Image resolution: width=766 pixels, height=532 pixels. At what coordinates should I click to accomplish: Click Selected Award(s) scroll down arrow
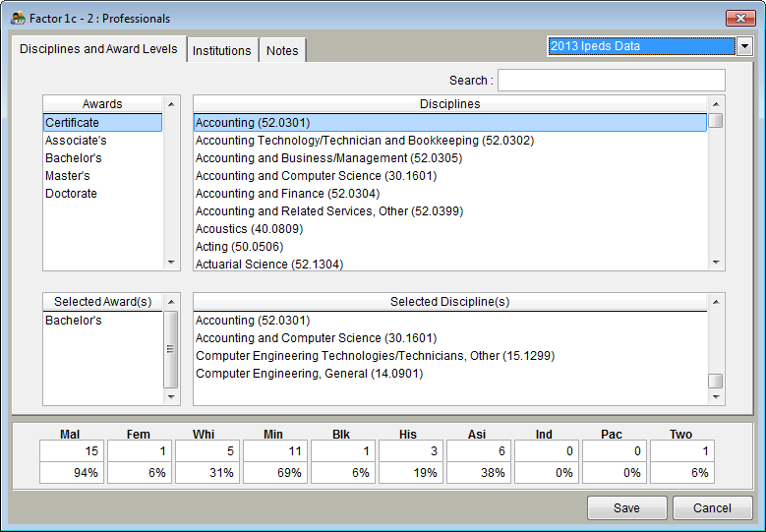[171, 396]
